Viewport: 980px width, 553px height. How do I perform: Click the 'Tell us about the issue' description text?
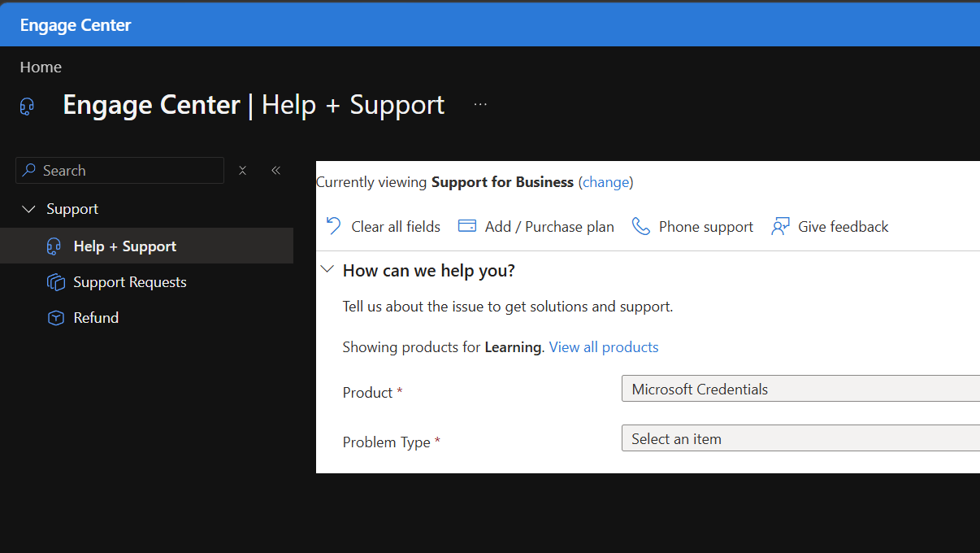508,307
